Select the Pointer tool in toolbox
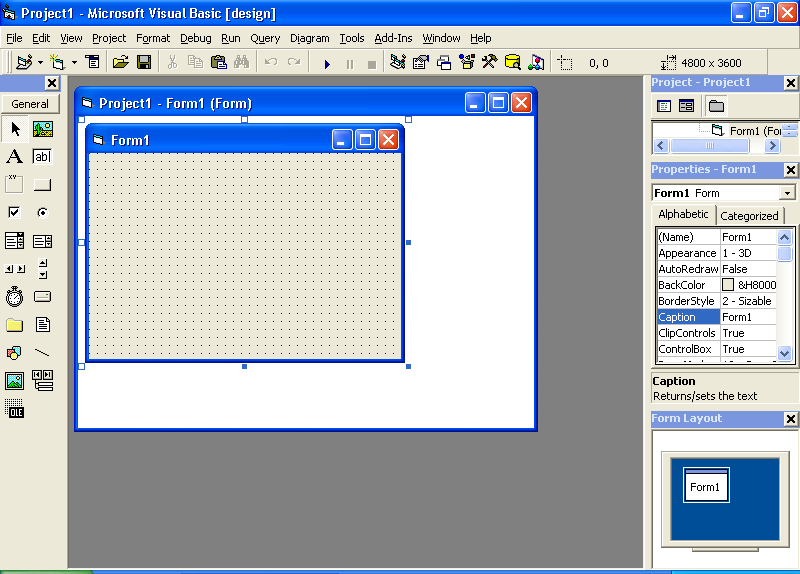This screenshot has width=800, height=574. pyautogui.click(x=15, y=129)
